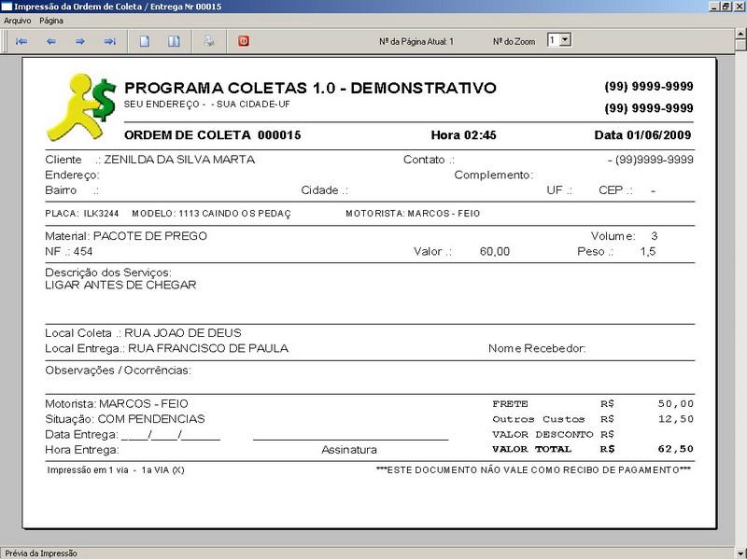Screen dimensions: 747x560
Task: Click 'SEU ENDEREÇO - - SUA CIDADE-UF' text
Action: 207,105
